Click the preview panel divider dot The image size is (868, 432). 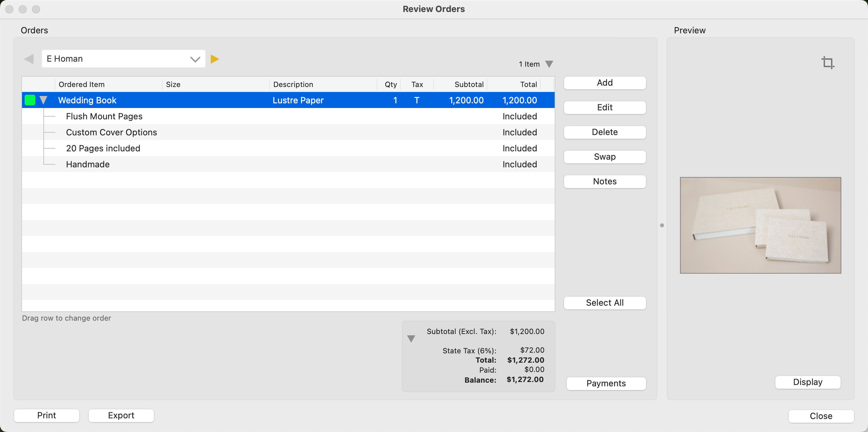662,225
